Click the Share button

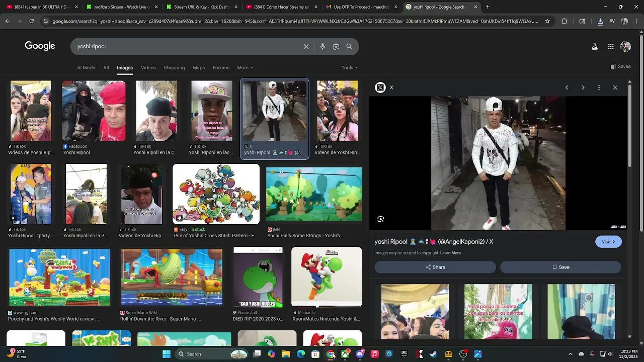(x=435, y=267)
